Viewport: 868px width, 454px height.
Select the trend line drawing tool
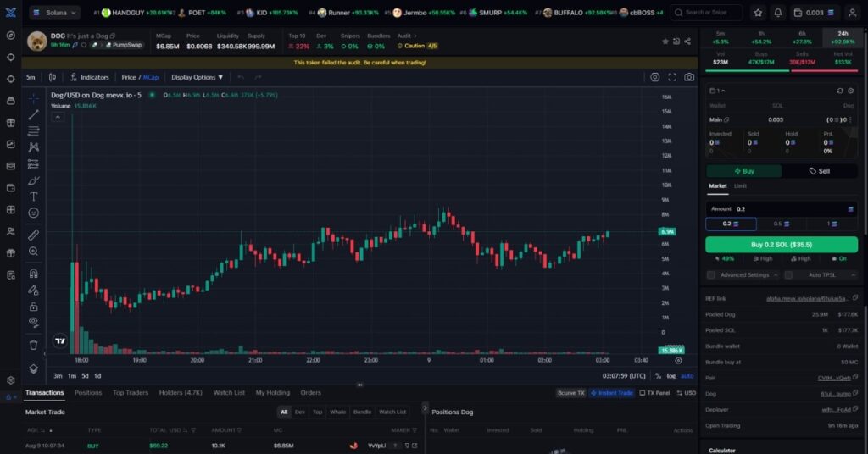tap(33, 114)
